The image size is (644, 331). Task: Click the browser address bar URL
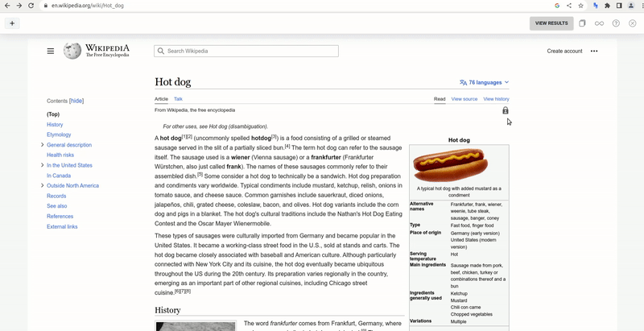point(88,6)
